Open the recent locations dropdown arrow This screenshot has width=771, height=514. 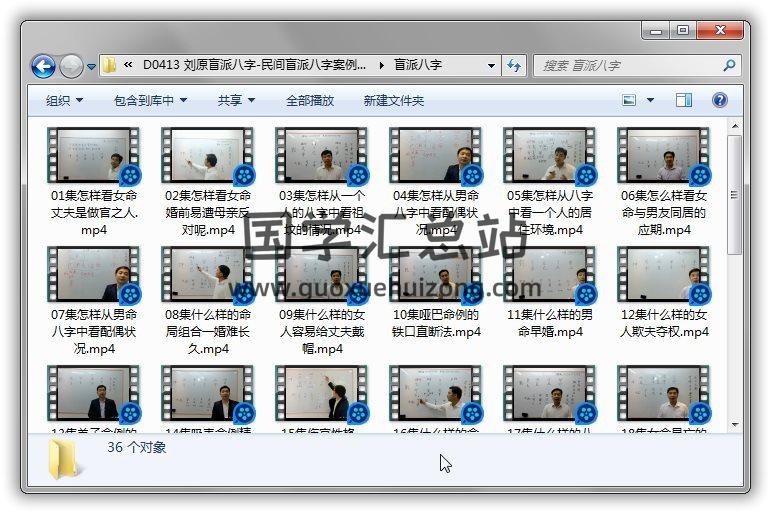click(91, 66)
